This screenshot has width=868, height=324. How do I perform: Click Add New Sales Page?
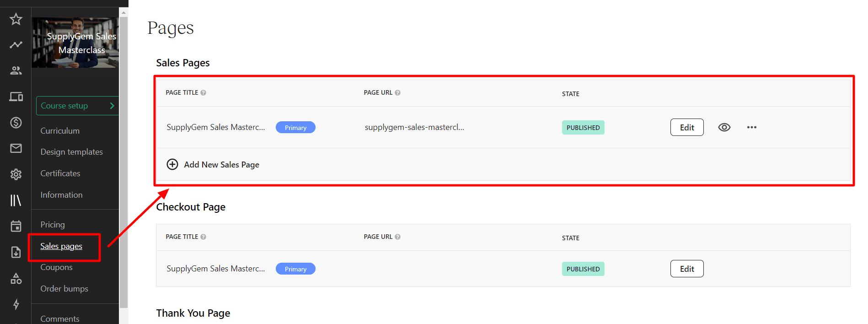point(222,165)
